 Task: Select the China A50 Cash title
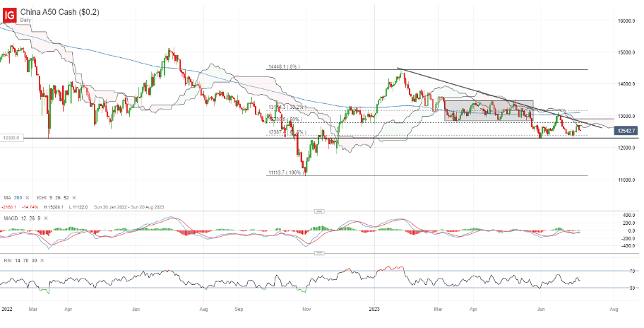[x=59, y=12]
